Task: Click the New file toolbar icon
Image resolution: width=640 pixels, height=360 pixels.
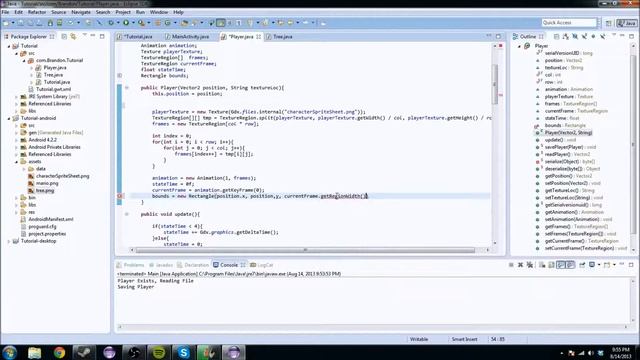Action: 6,23
